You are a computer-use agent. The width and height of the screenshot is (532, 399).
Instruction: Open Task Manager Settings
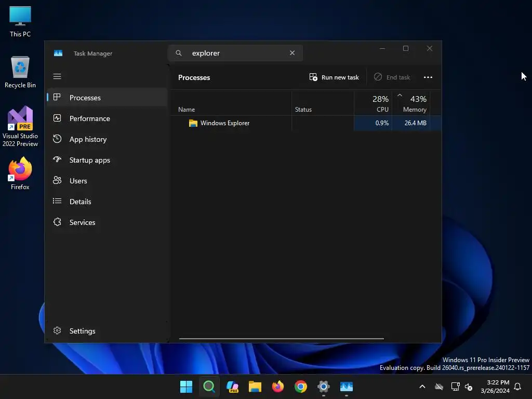(x=107, y=331)
